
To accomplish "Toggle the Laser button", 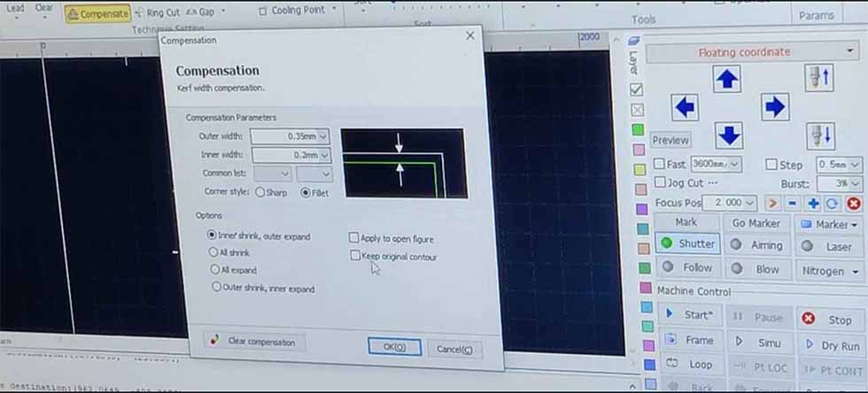I will 829,246.
